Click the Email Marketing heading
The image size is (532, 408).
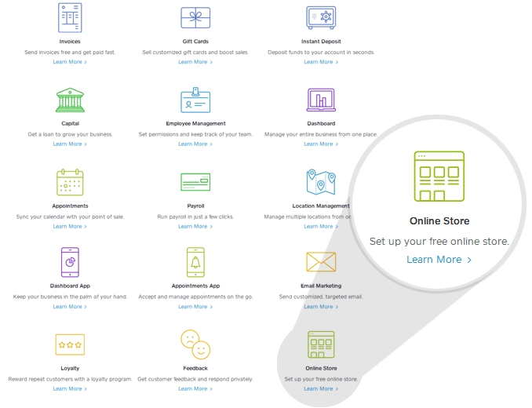point(321,286)
